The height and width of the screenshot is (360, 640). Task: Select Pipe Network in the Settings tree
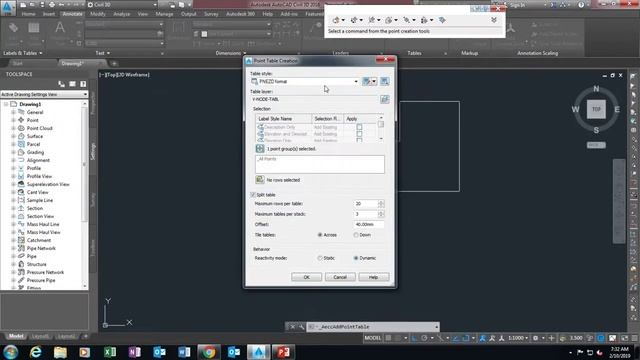pos(41,248)
